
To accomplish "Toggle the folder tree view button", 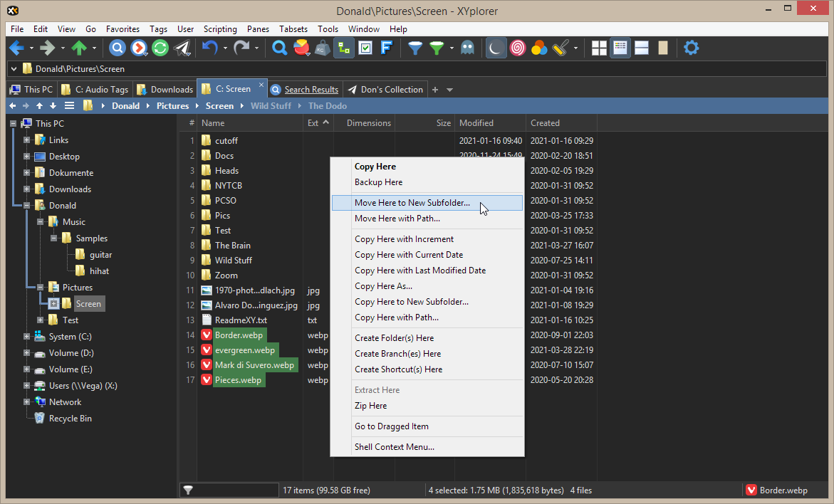I will click(x=345, y=48).
